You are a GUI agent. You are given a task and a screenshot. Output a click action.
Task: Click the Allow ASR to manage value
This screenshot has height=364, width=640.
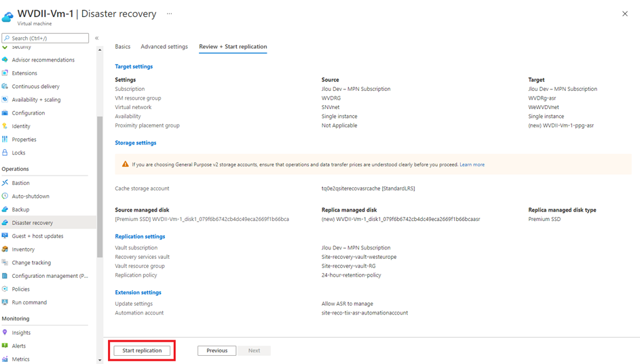click(347, 304)
